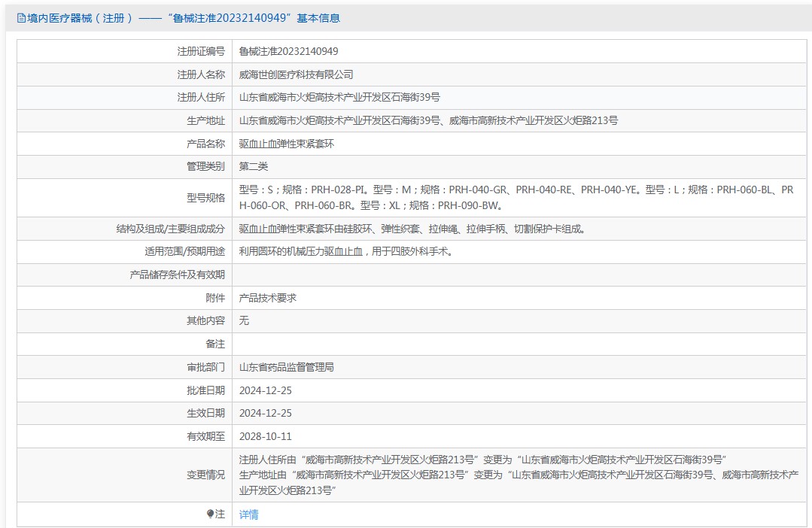
Task: Click approving department 山东省药品监督管理局
Action: 286,367
